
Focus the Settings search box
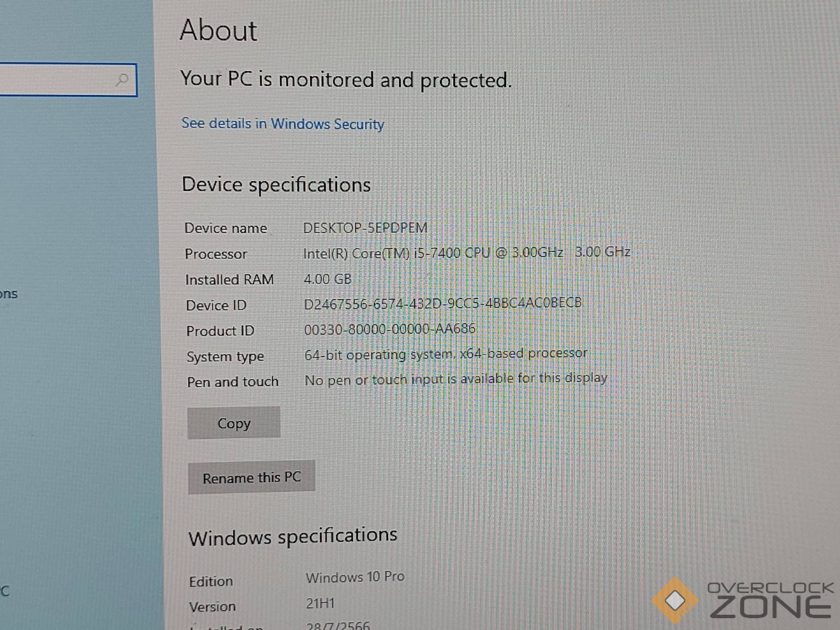click(68, 80)
